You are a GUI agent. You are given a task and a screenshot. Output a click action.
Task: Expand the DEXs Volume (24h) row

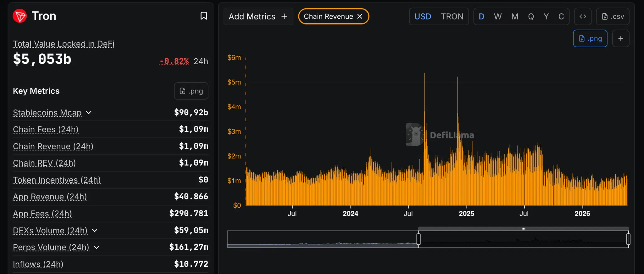pos(95,231)
